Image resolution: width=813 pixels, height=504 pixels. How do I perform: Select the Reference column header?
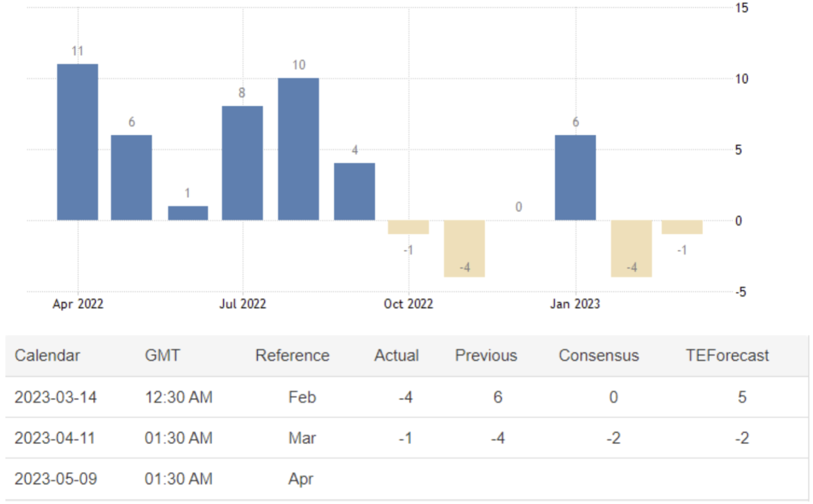pyautogui.click(x=292, y=356)
